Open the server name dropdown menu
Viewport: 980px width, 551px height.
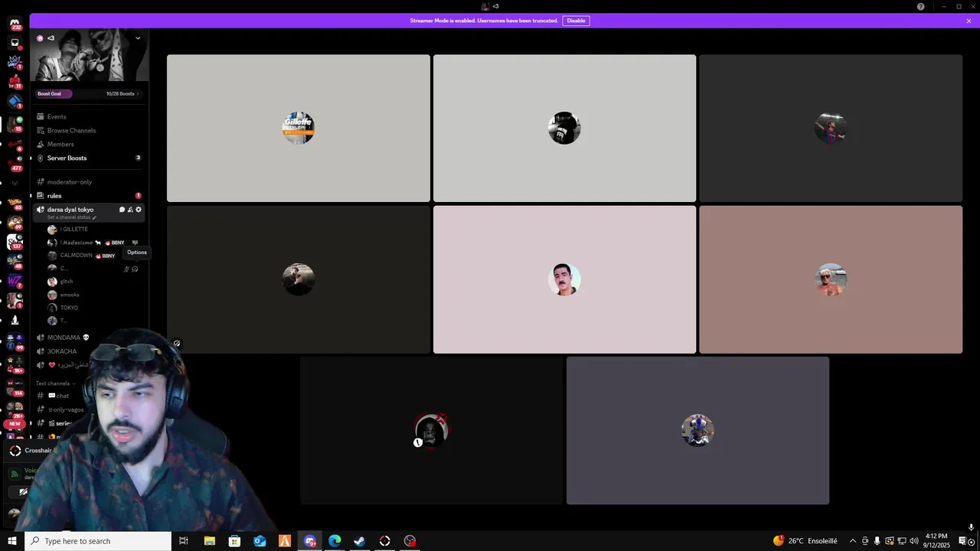pyautogui.click(x=138, y=38)
